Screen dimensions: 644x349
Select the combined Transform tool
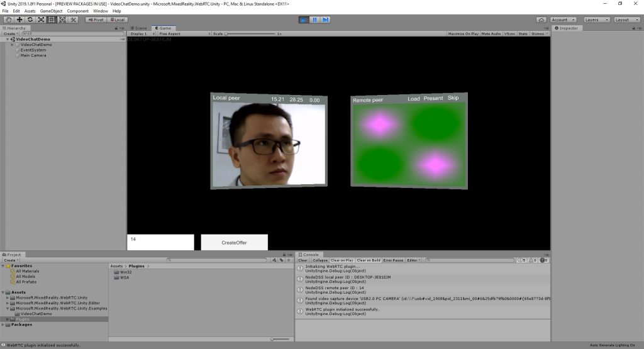pyautogui.click(x=62, y=19)
